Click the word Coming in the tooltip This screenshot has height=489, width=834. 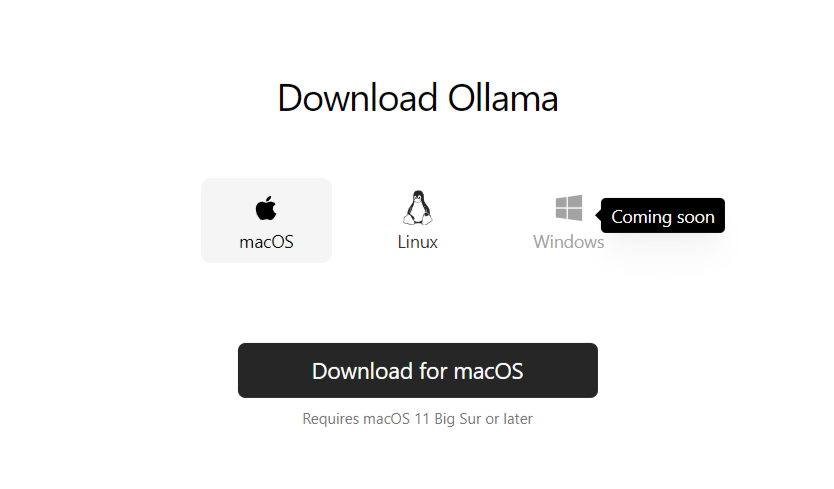[x=641, y=217]
